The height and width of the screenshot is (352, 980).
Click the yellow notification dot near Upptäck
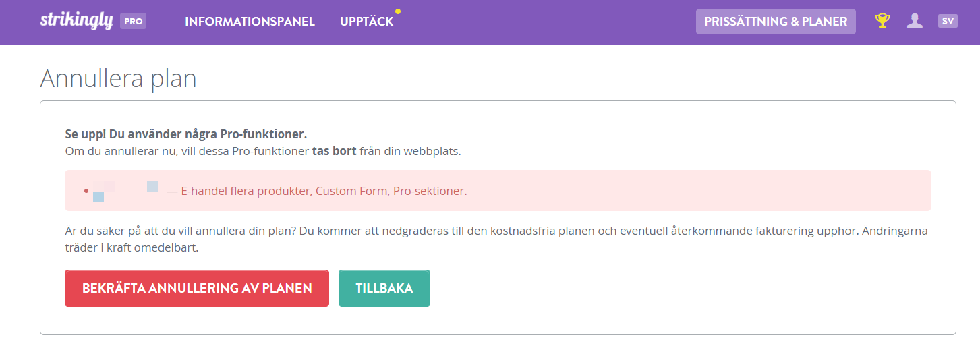(398, 11)
